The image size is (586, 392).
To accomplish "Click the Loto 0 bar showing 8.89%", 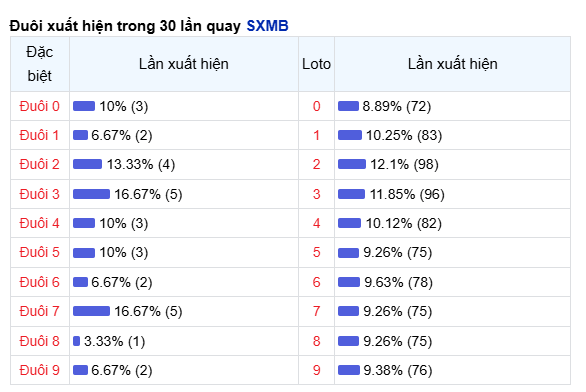I will pyautogui.click(x=348, y=106).
